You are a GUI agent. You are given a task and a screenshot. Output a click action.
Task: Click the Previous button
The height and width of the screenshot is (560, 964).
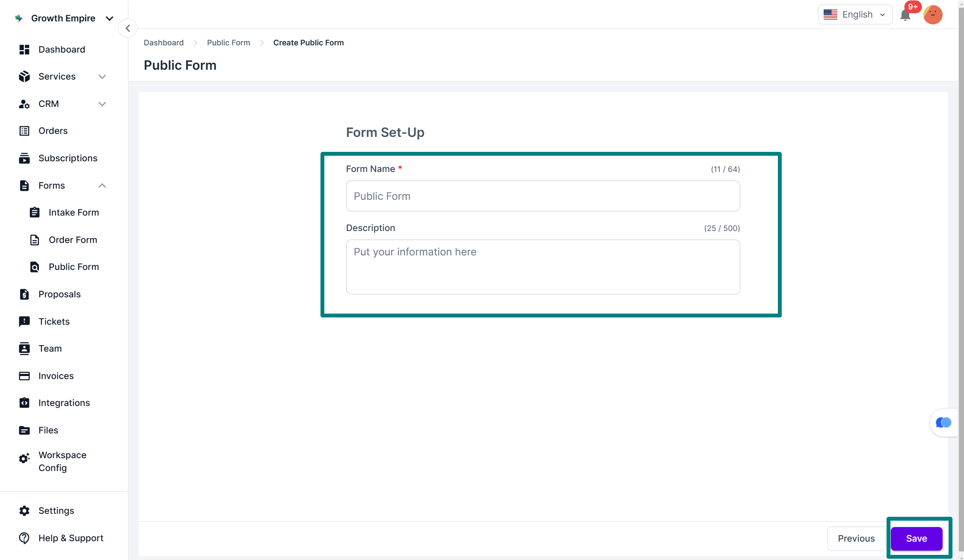point(856,538)
